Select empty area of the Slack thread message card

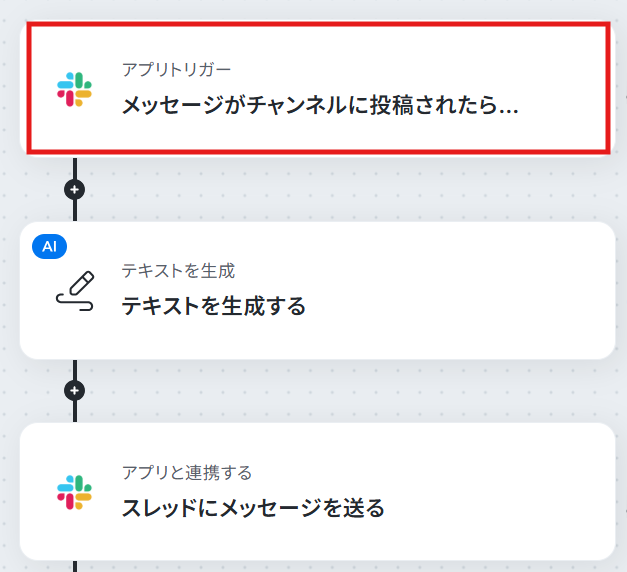(500, 492)
